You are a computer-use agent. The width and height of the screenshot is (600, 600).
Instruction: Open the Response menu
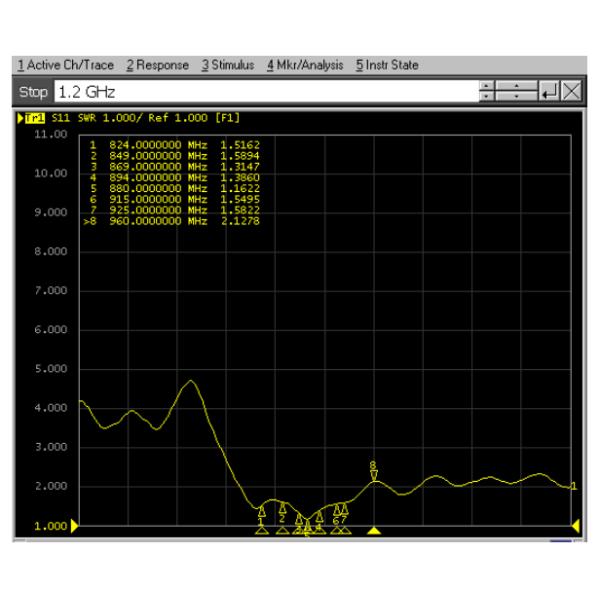click(x=157, y=65)
